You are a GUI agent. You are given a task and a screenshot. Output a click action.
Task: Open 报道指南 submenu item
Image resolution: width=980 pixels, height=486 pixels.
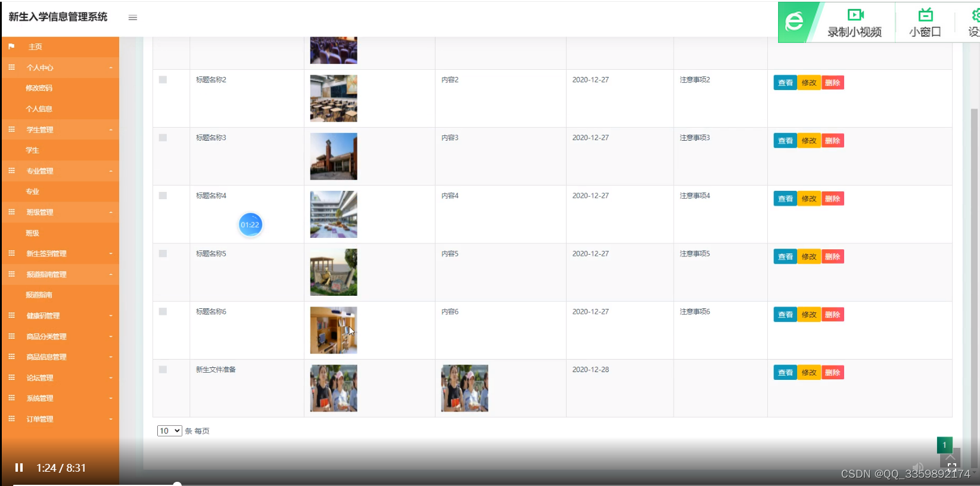(x=39, y=295)
